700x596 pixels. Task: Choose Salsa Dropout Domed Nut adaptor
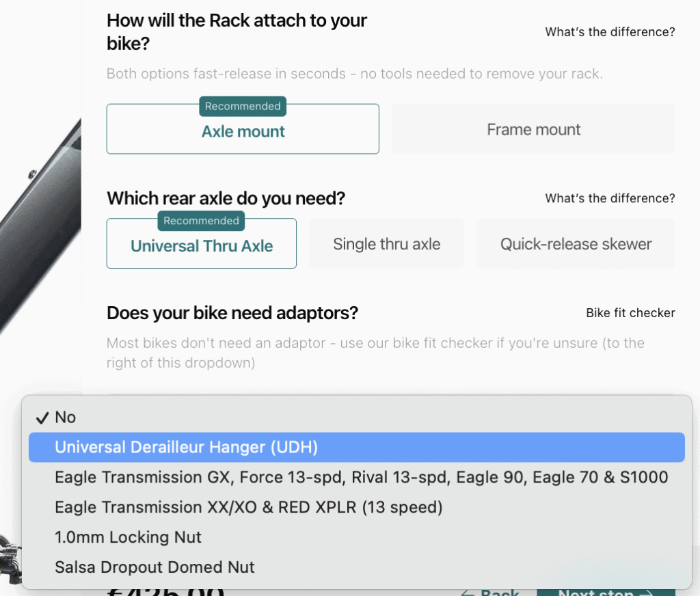pos(154,567)
